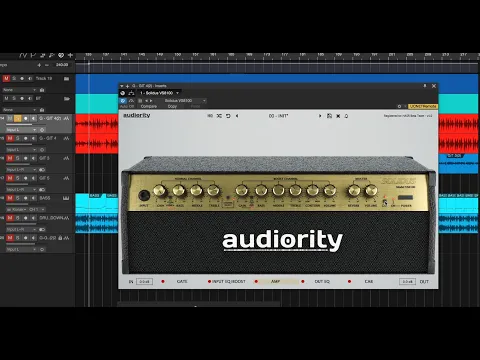This screenshot has height=360, width=480.
Task: Click the 240.00 tempo field
Action: tap(62, 65)
